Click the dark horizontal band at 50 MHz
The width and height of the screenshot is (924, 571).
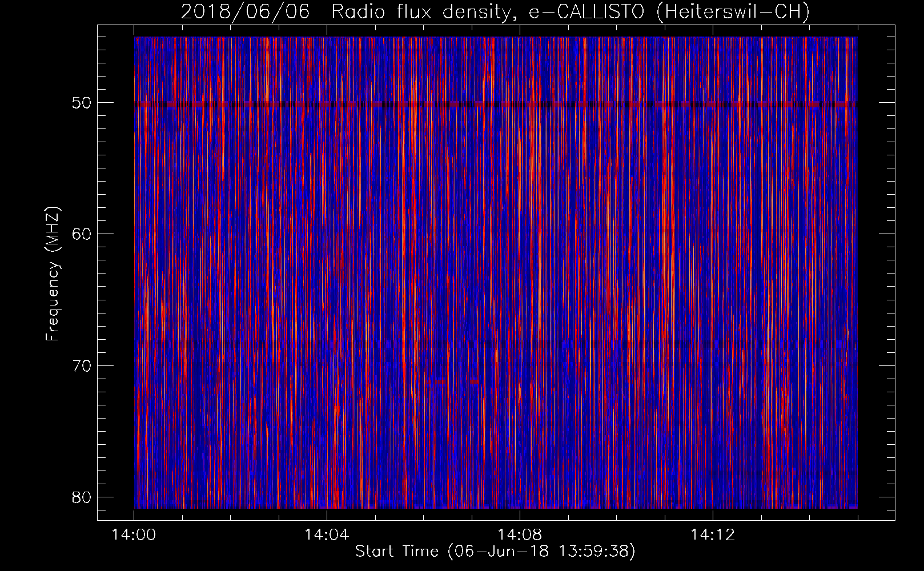[496, 104]
